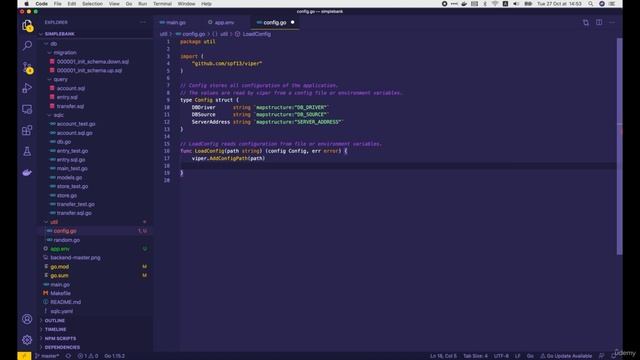Open the Selection menu
This screenshot has width=640, height=360.
[x=92, y=4]
